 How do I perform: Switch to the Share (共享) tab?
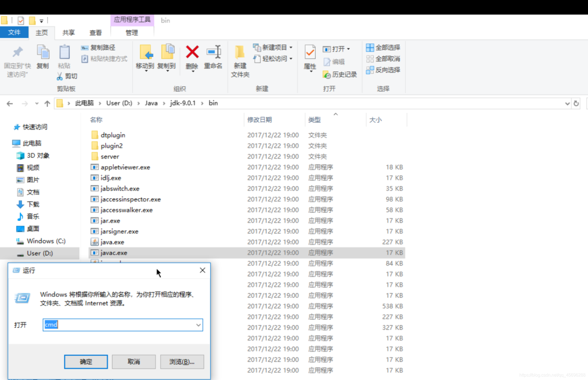tap(69, 33)
